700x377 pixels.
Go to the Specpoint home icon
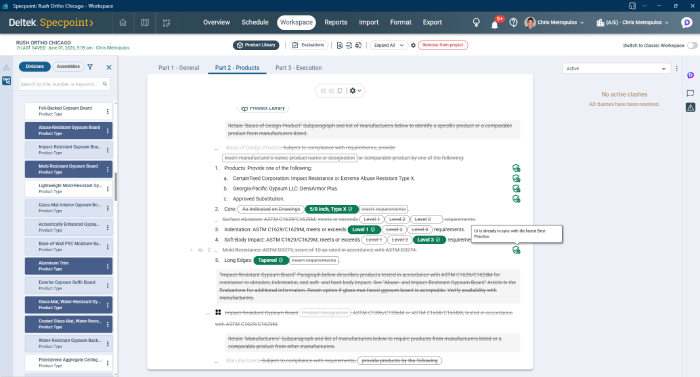(123, 23)
